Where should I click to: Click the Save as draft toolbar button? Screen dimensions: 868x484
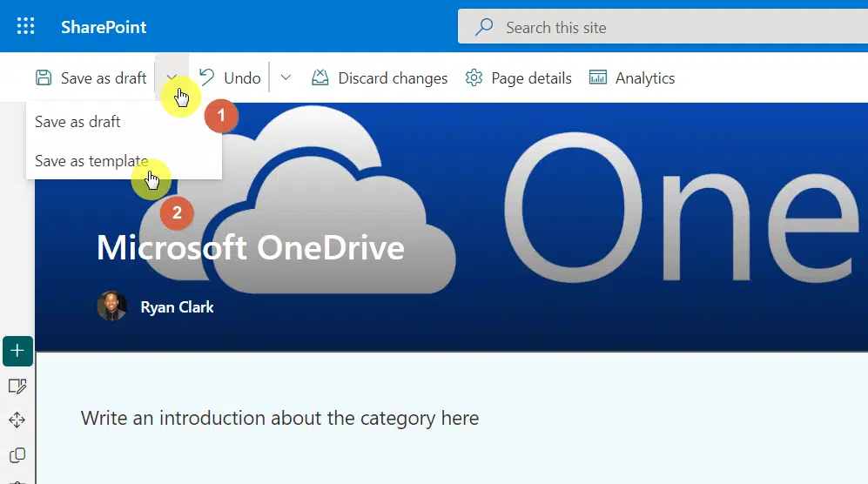click(91, 78)
